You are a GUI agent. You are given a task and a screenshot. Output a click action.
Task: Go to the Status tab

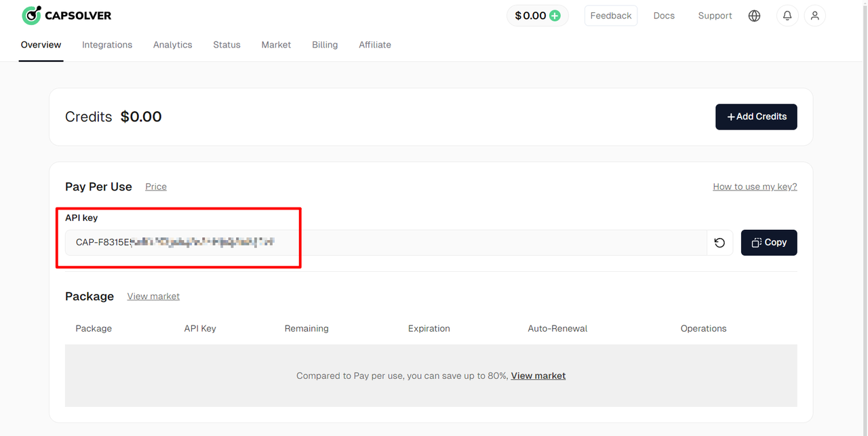(226, 45)
